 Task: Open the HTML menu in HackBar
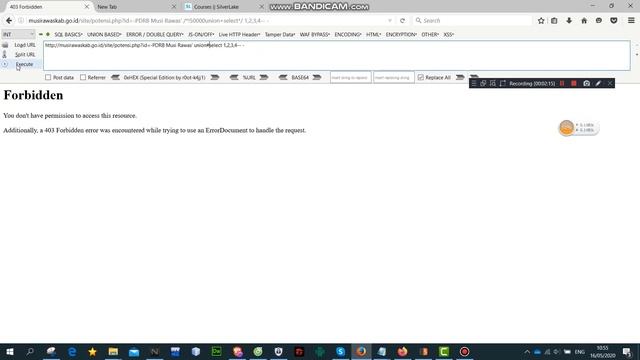pyautogui.click(x=373, y=34)
